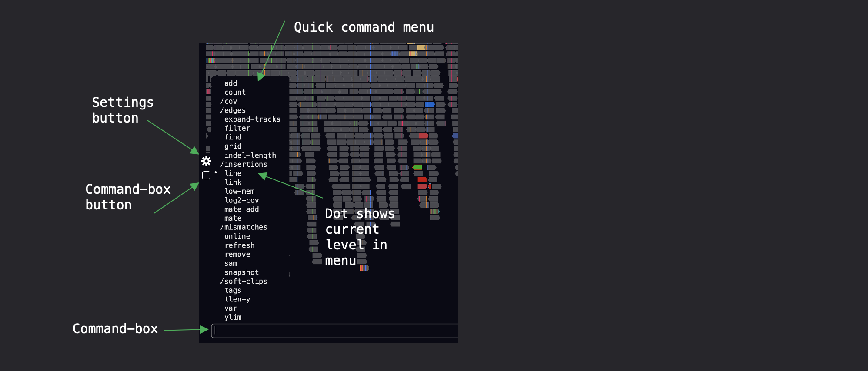Select the tags menu entry
868x371 pixels.
pos(233,290)
